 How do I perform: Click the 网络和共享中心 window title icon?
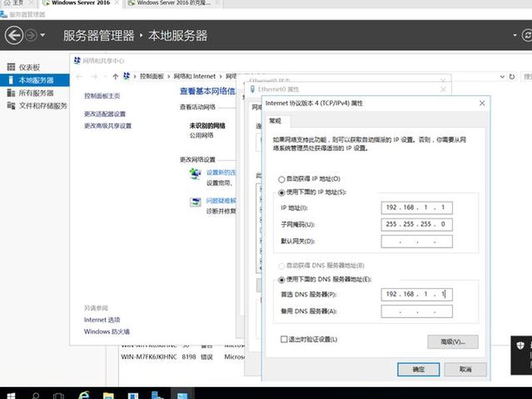pyautogui.click(x=77, y=61)
